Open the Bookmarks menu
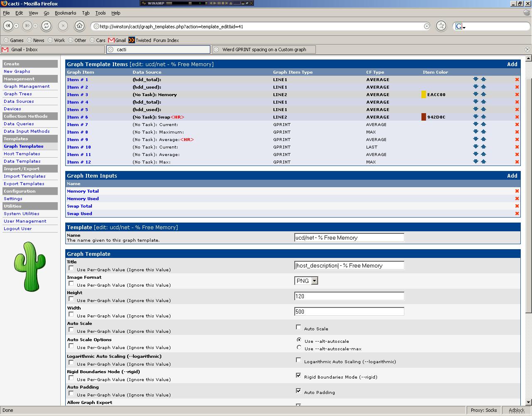Image resolution: width=532 pixels, height=416 pixels. pyautogui.click(x=65, y=13)
